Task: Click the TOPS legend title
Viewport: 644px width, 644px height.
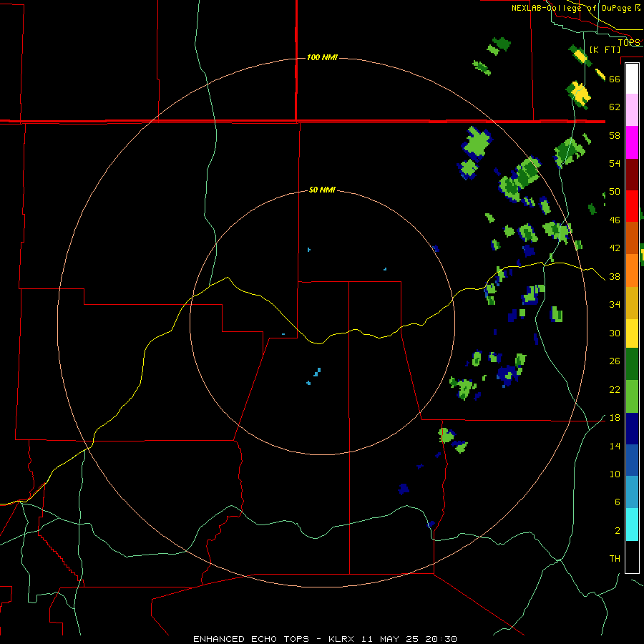Action: [x=629, y=42]
